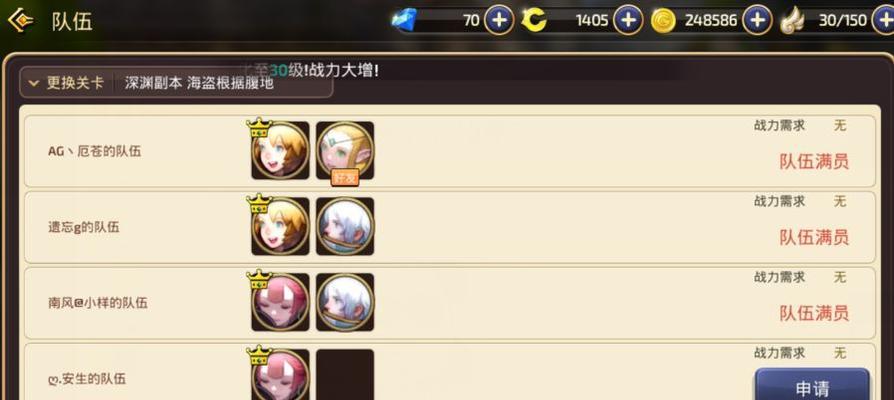Image resolution: width=894 pixels, height=400 pixels.
Task: View leader avatar of AG丶厄苍's team
Action: (280, 150)
